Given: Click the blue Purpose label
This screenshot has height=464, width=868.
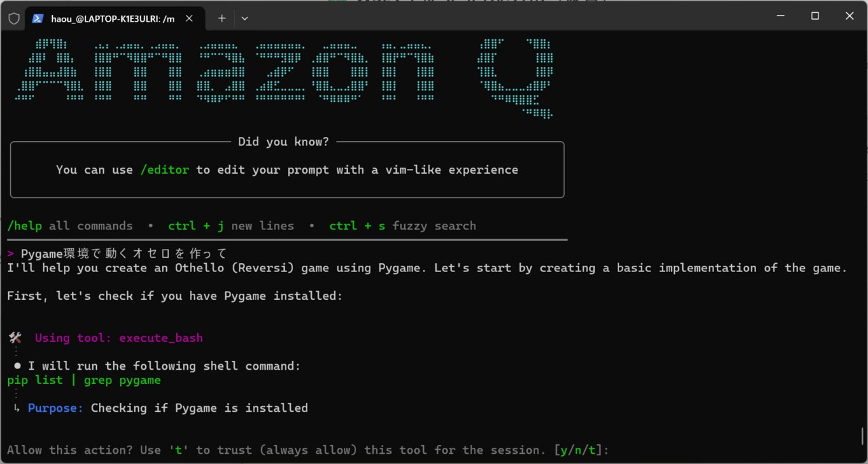Looking at the screenshot, I should (56, 408).
